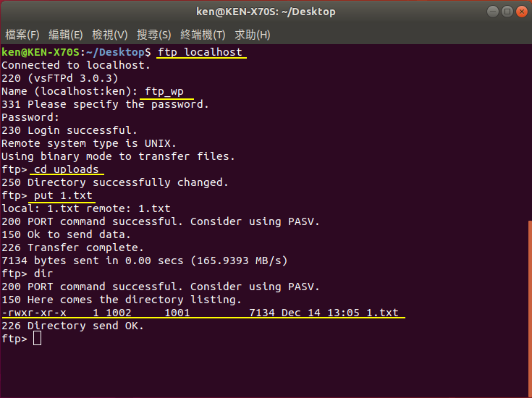Click the cursor at the last ftp> prompt
532x398 pixels.
[x=38, y=339]
